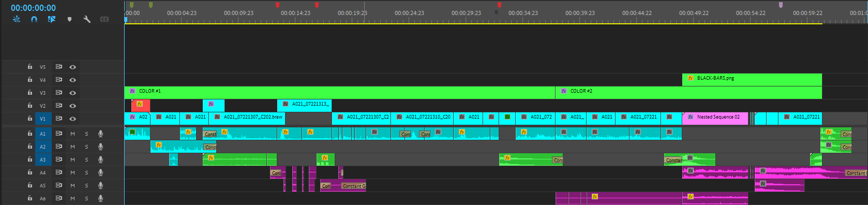The width and height of the screenshot is (868, 205).
Task: Click the purple marker on ruler
Action: (x=781, y=5)
